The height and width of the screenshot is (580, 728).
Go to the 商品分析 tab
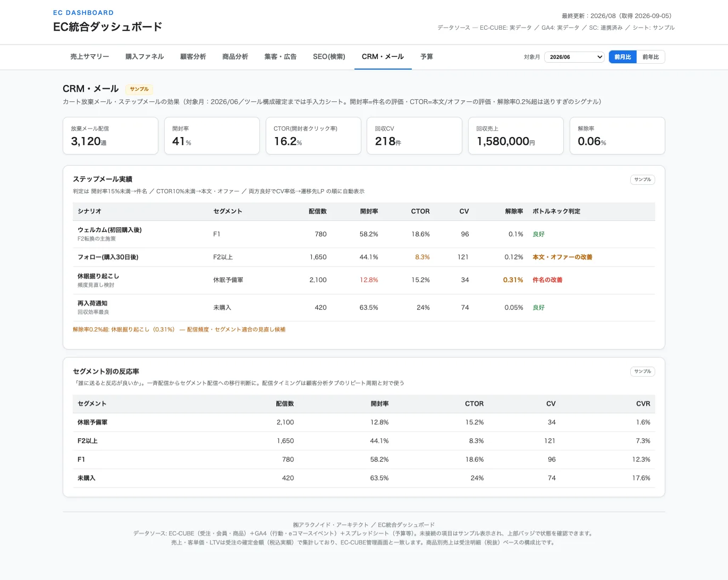pos(235,57)
